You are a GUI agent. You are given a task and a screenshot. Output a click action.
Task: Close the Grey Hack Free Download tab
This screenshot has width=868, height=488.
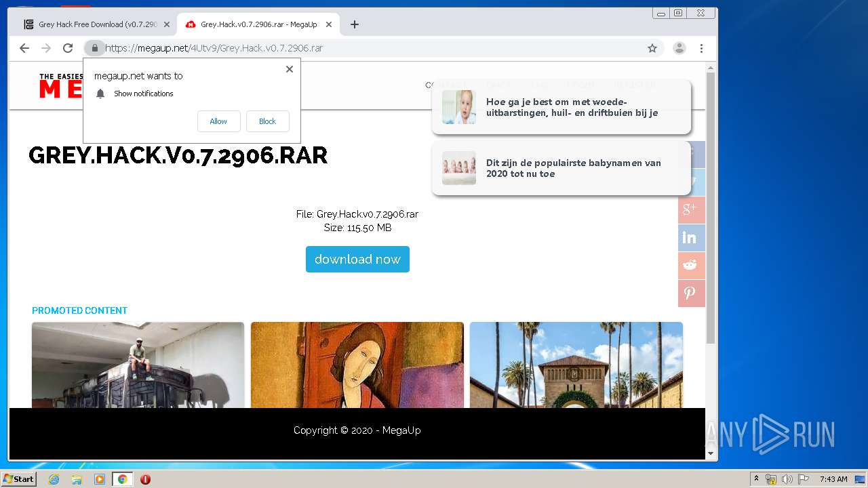(x=167, y=24)
